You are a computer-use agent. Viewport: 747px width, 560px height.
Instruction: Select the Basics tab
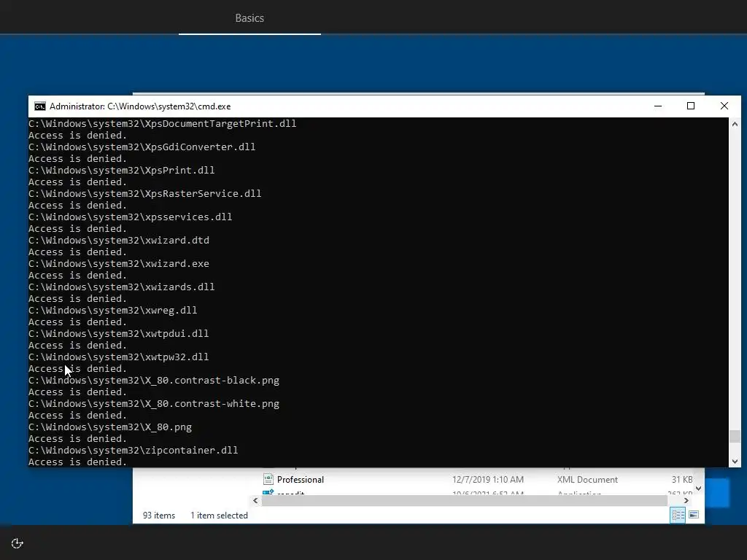(249, 18)
